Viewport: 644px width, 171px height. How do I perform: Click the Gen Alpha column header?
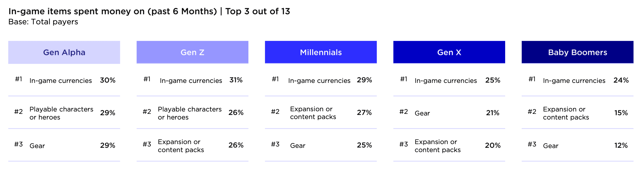coord(64,52)
